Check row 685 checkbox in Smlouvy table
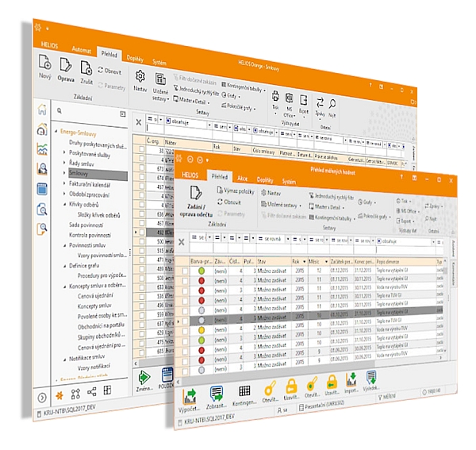Screen dimensions: 476x450 pos(142,352)
